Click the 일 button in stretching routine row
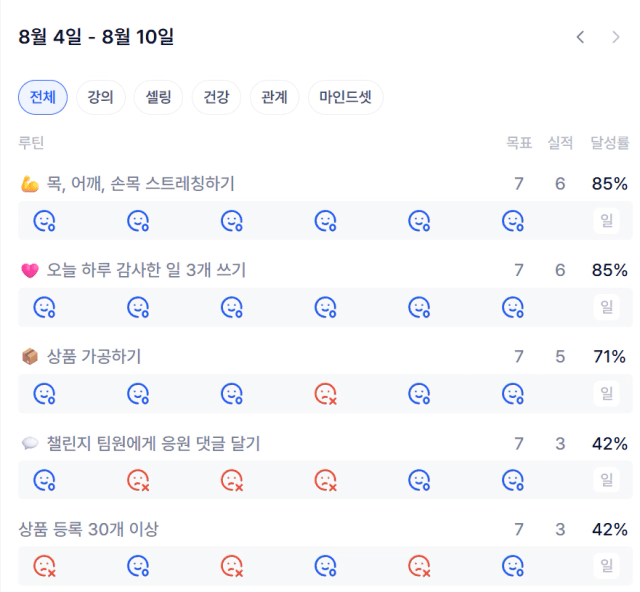Viewport: 640px width, 592px height. pos(607,221)
